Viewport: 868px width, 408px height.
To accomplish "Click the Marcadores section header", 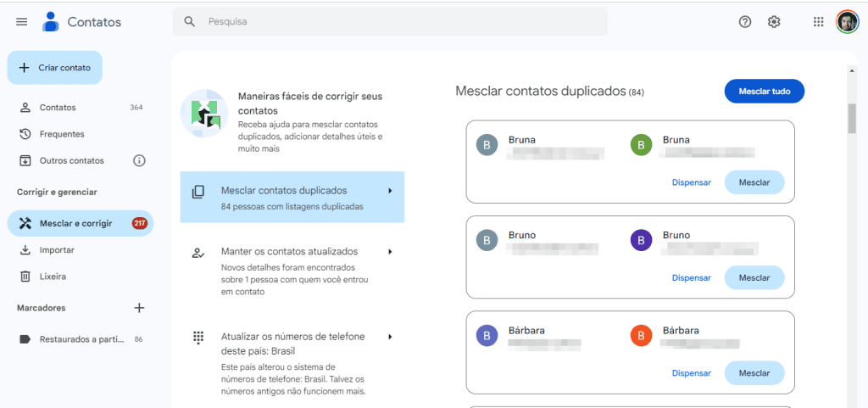I will (x=41, y=308).
